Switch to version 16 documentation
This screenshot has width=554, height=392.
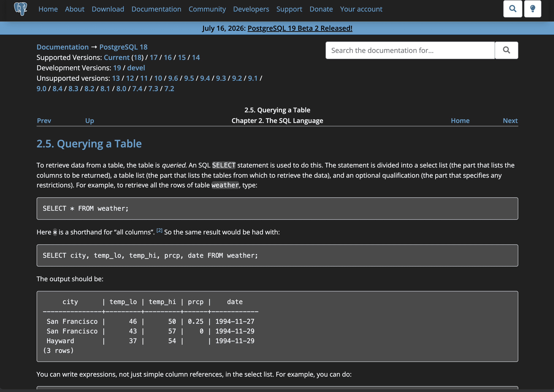click(x=167, y=57)
